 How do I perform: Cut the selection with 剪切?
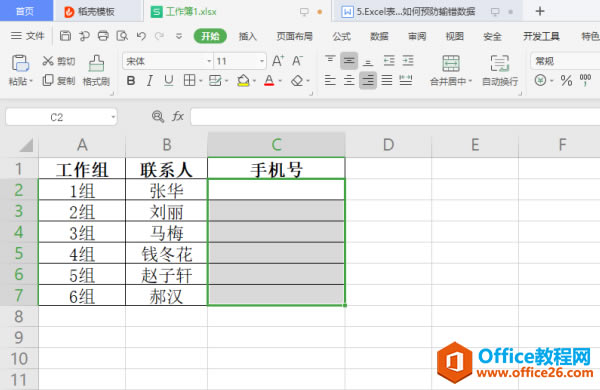59,61
